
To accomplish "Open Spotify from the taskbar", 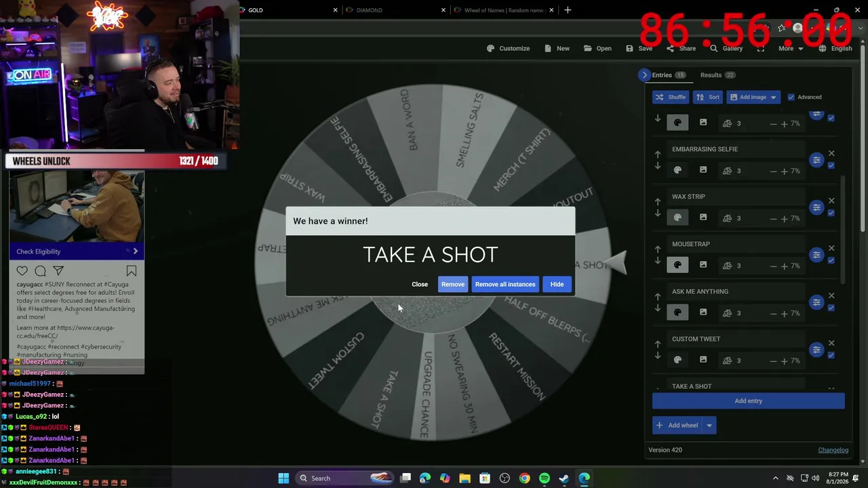I will click(545, 479).
